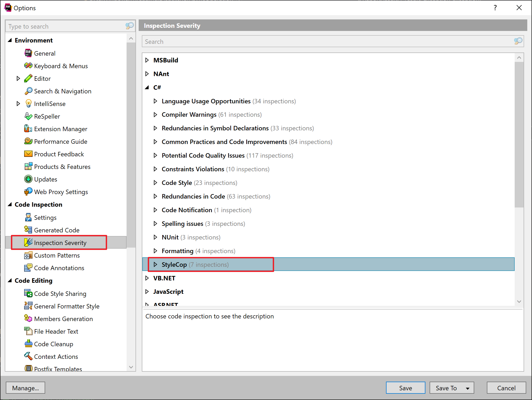The image size is (532, 400).
Task: Click the File Header Text icon
Action: [x=28, y=331]
